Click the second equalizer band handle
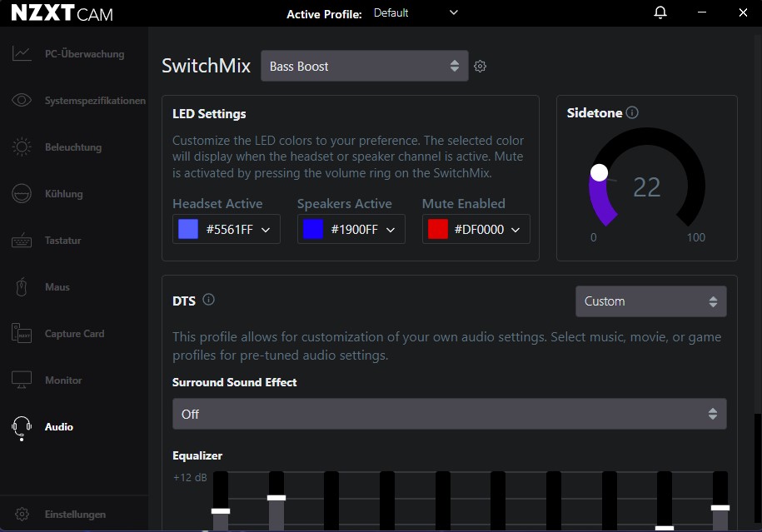Screen dimensions: 762x532 276,498
